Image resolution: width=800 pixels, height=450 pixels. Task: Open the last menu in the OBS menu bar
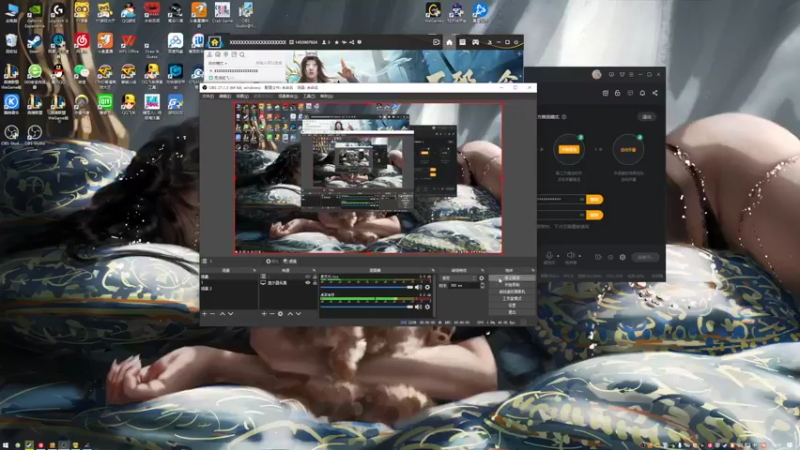[327, 96]
